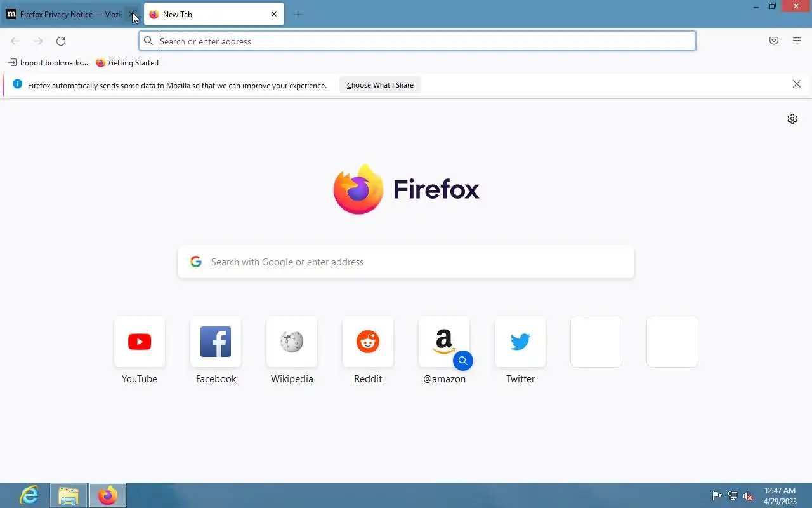Open the YouTube shortcut tile
This screenshot has width=812, height=508.
(x=140, y=342)
